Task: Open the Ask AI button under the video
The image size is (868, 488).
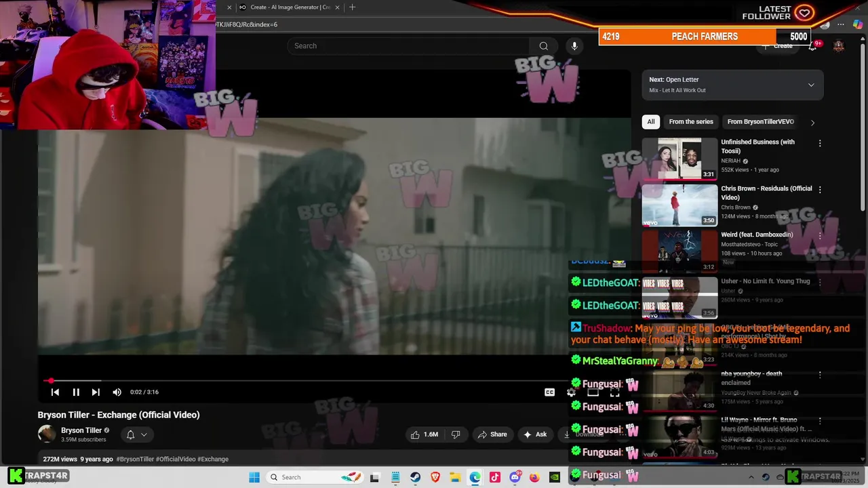Action: tap(535, 434)
